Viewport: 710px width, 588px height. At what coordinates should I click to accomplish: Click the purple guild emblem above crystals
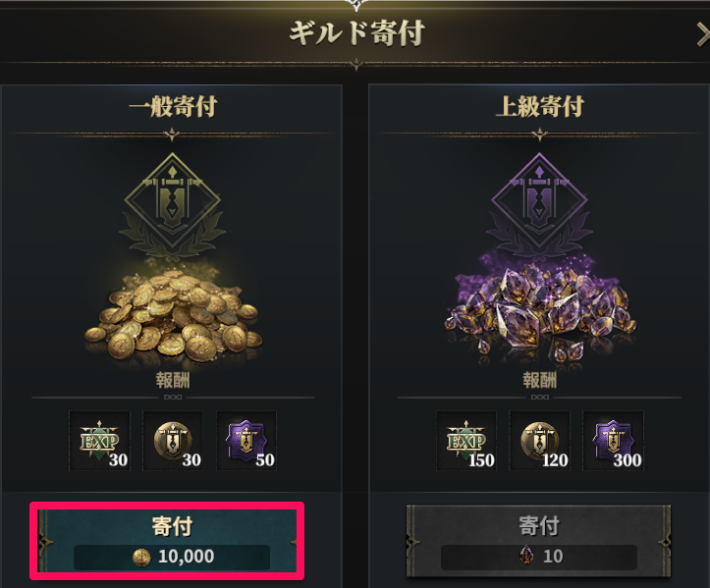click(x=539, y=201)
